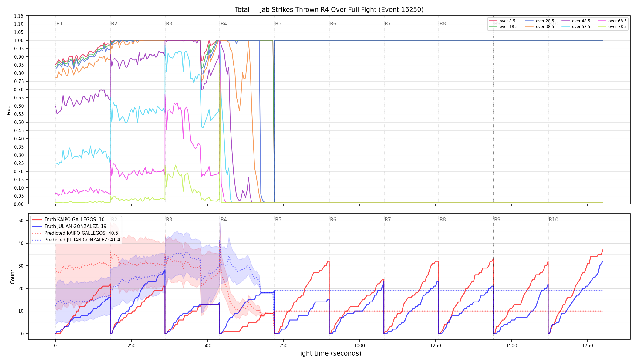Select the 'over 68.5' legend entry
The image size is (637, 364).
pyautogui.click(x=612, y=21)
